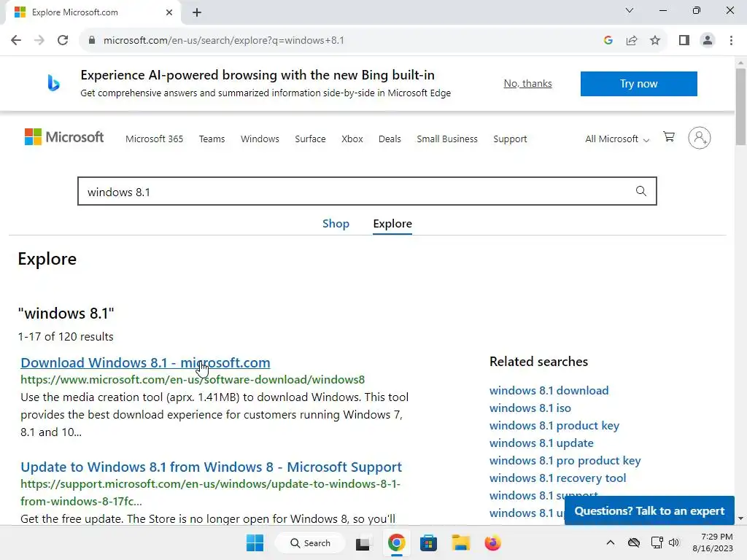Expand All Microsoft dropdown
Viewport: 747px width, 560px height.
coord(617,139)
